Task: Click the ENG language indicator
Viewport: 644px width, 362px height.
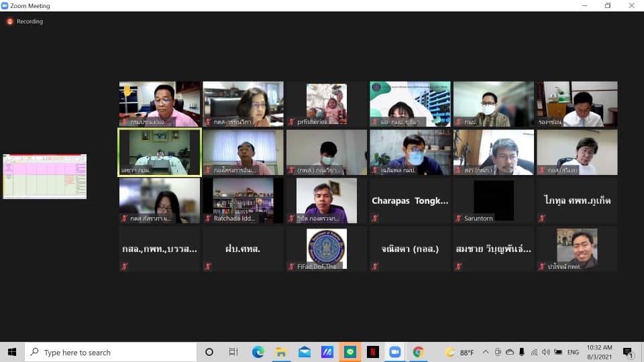Action: click(x=573, y=352)
